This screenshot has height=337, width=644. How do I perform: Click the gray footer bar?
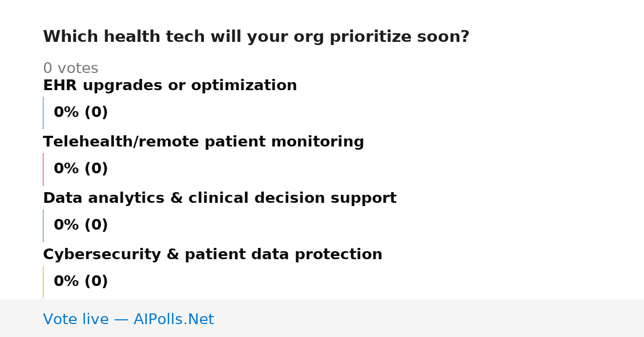point(322,318)
